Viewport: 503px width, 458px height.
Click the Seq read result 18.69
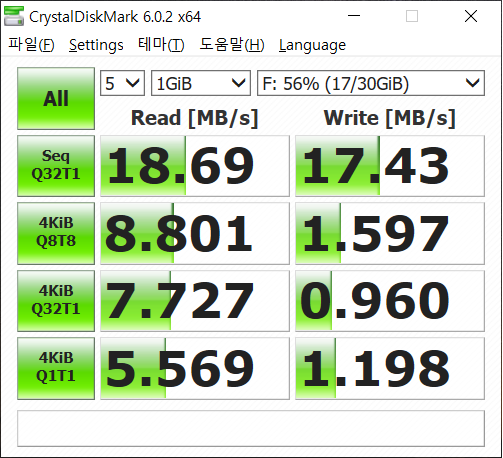[195, 166]
